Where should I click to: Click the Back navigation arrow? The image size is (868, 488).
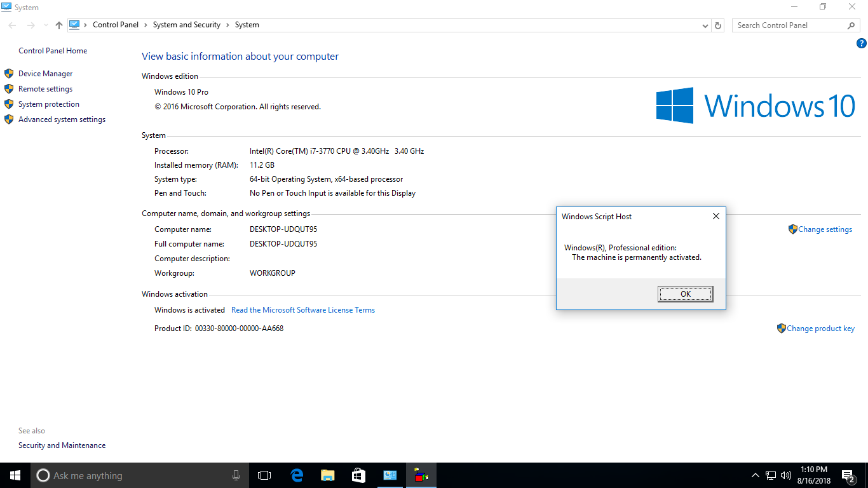(x=13, y=25)
